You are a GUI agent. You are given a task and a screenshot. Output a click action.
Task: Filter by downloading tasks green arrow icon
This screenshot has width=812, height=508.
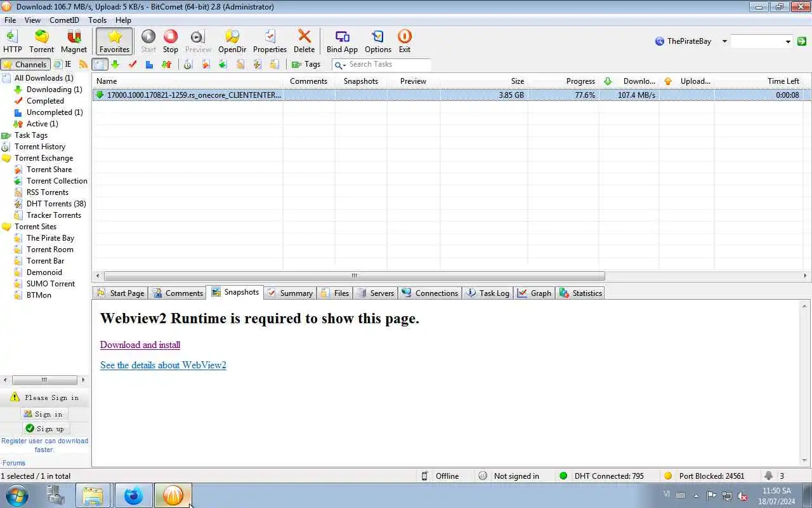(115, 64)
